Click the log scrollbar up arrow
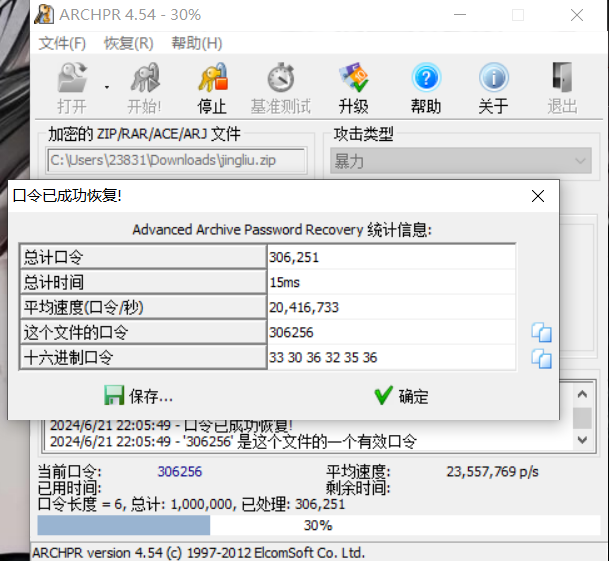 tap(582, 394)
